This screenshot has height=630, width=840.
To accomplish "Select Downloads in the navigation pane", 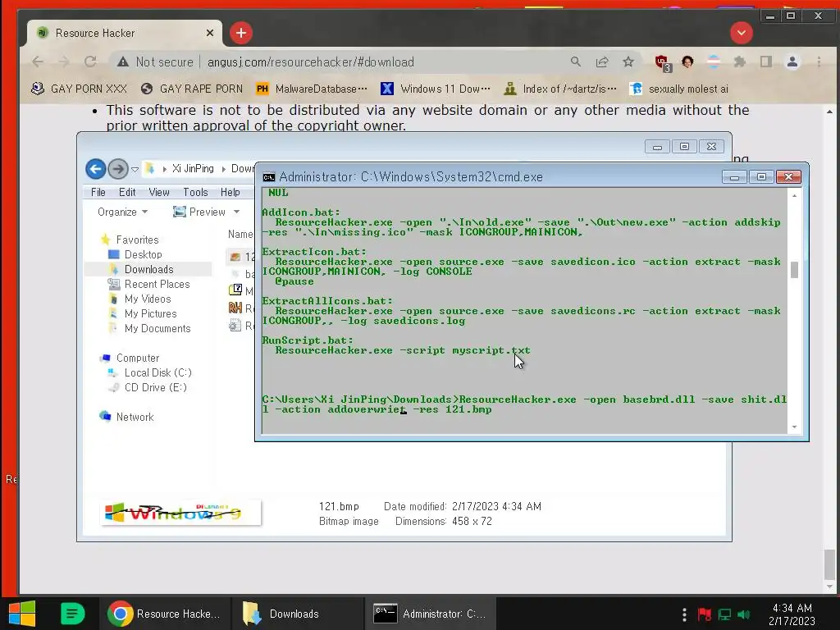I will coord(149,269).
